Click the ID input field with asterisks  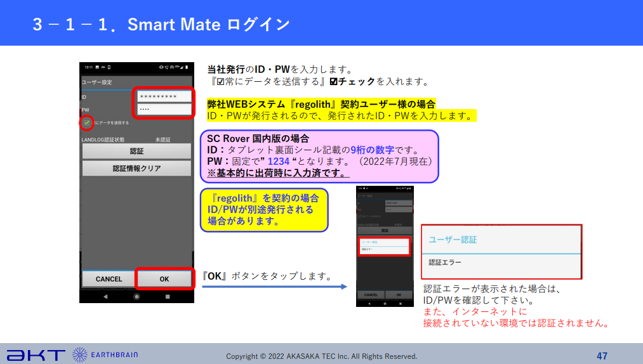[164, 96]
